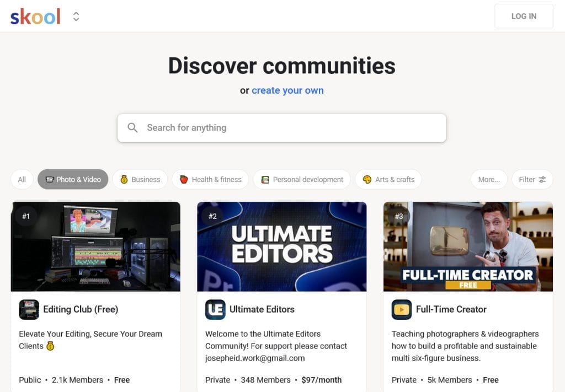Image resolution: width=565 pixels, height=392 pixels.
Task: Select the Personal development category chip
Action: click(302, 179)
